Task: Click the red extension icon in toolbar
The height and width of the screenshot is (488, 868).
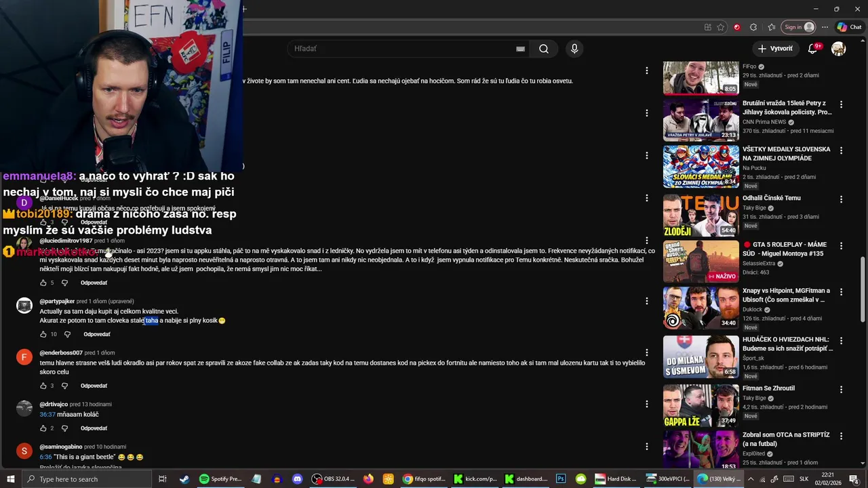Action: [737, 27]
